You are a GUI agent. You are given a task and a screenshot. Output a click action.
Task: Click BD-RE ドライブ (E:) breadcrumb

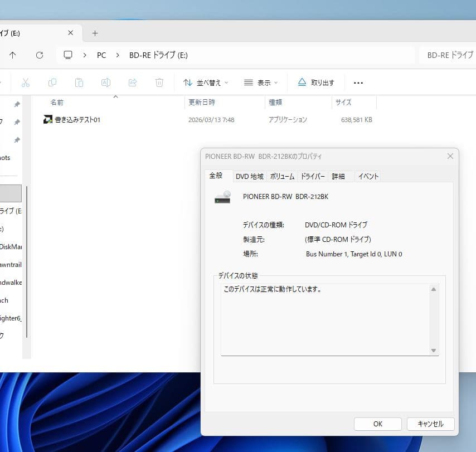point(158,55)
